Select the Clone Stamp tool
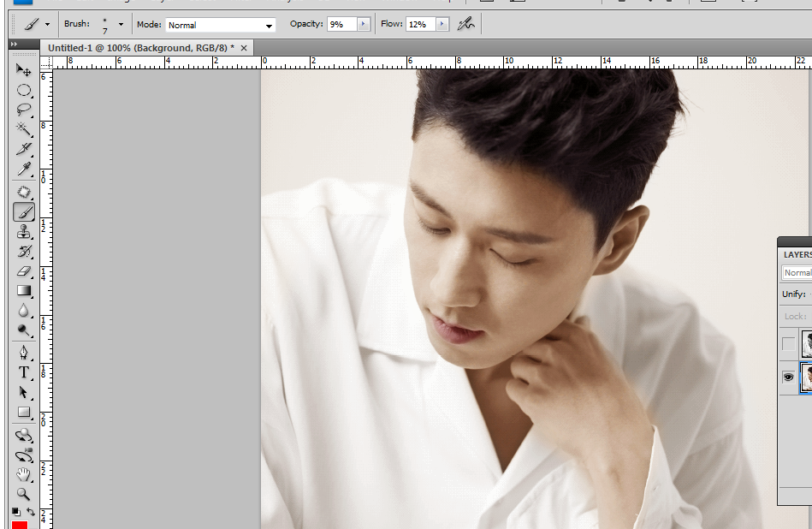 (x=23, y=232)
